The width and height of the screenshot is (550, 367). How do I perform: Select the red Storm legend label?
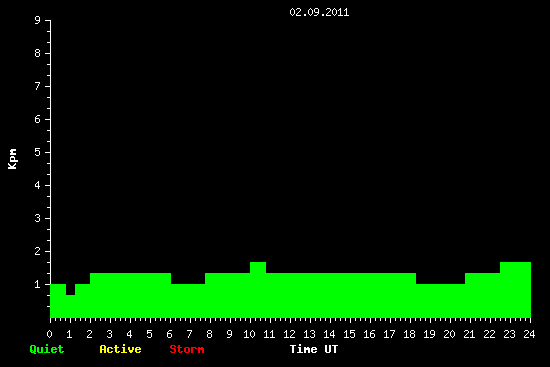(187, 349)
